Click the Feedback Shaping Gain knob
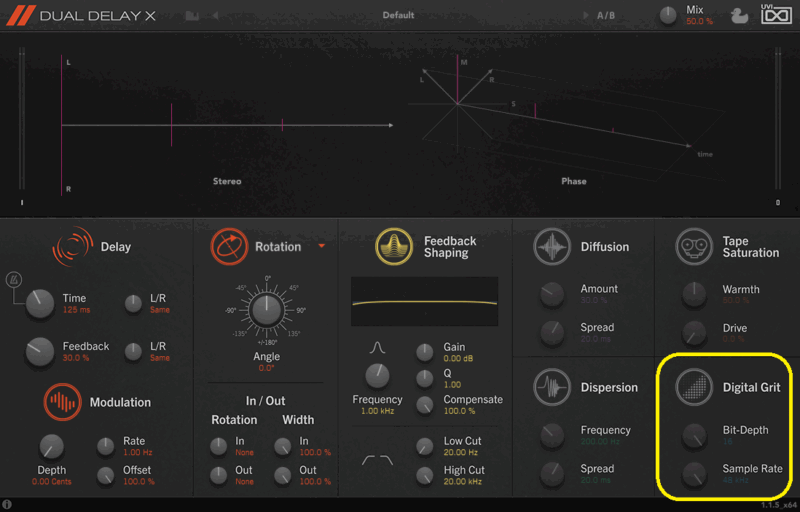Image resolution: width=800 pixels, height=512 pixels. 424,352
